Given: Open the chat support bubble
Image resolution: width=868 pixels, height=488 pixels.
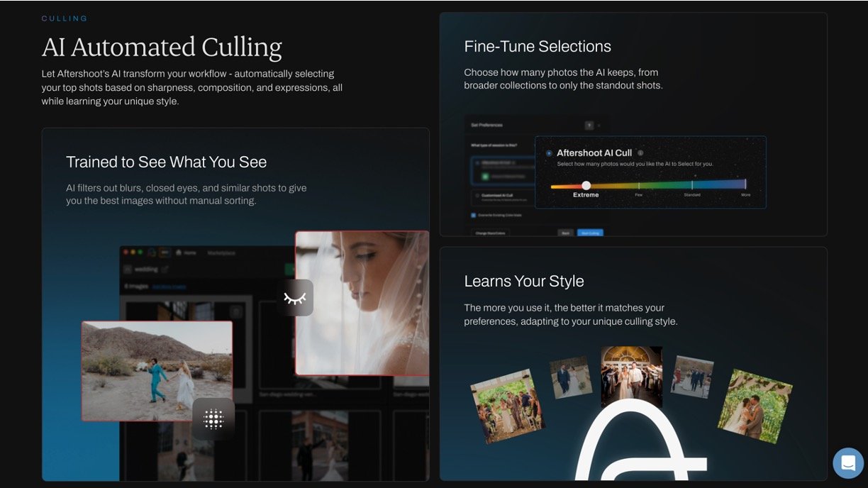Looking at the screenshot, I should pyautogui.click(x=847, y=463).
